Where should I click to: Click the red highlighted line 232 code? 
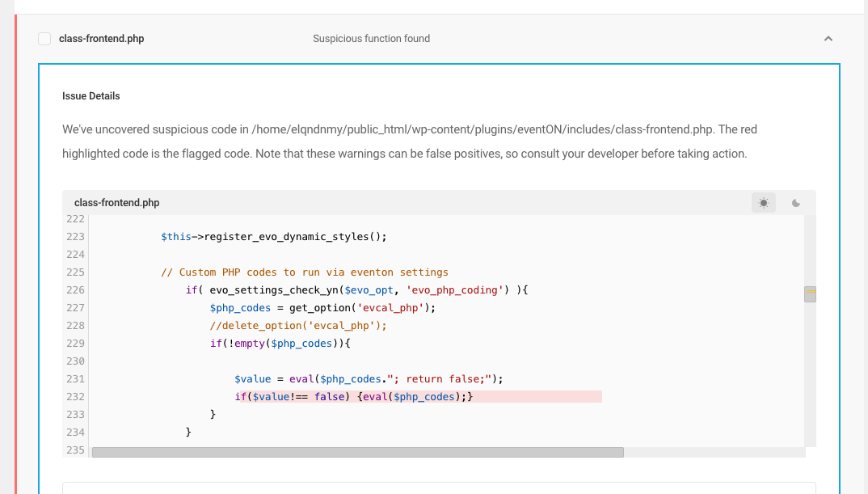(354, 396)
